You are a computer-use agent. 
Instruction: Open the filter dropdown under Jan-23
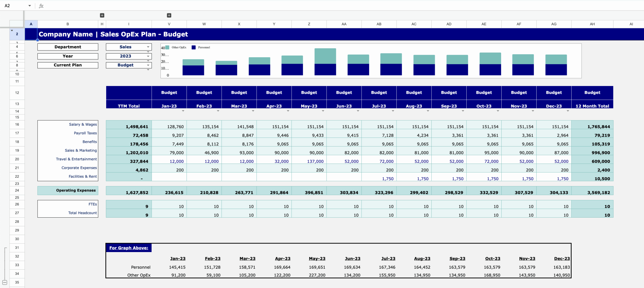[x=183, y=111]
